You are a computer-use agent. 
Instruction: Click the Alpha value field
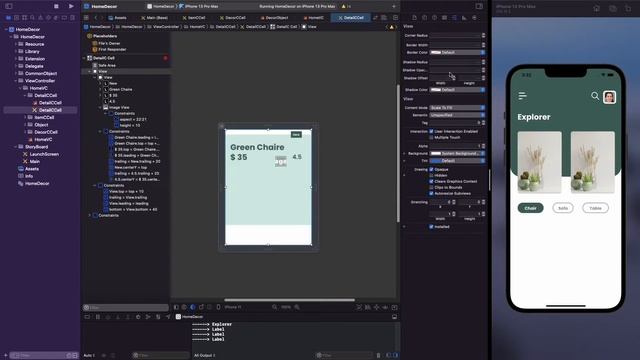pyautogui.click(x=455, y=146)
